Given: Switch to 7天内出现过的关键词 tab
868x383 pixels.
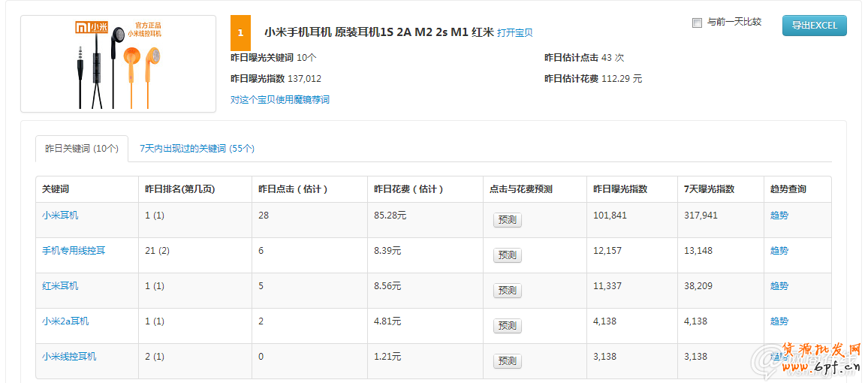Looking at the screenshot, I should (197, 149).
